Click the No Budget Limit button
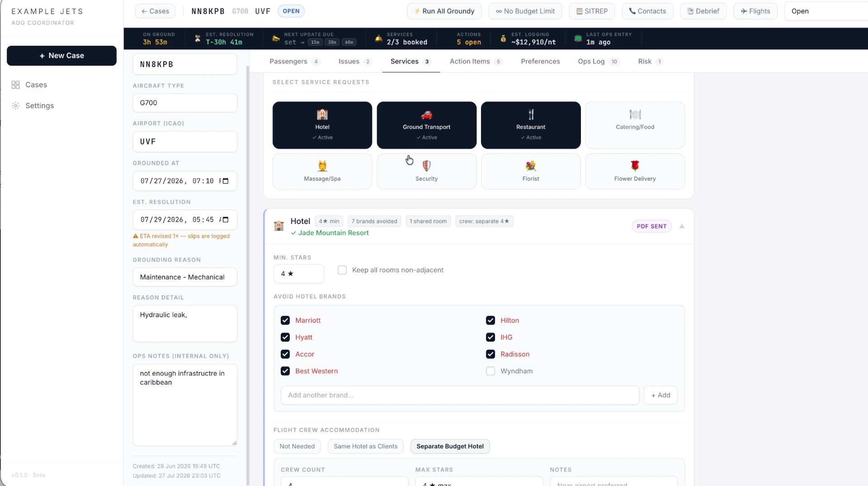The image size is (868, 486). (525, 11)
